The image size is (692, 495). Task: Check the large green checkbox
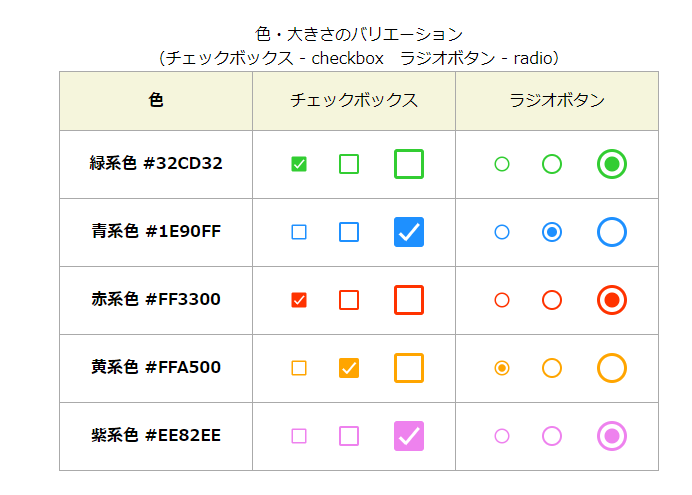pos(409,164)
